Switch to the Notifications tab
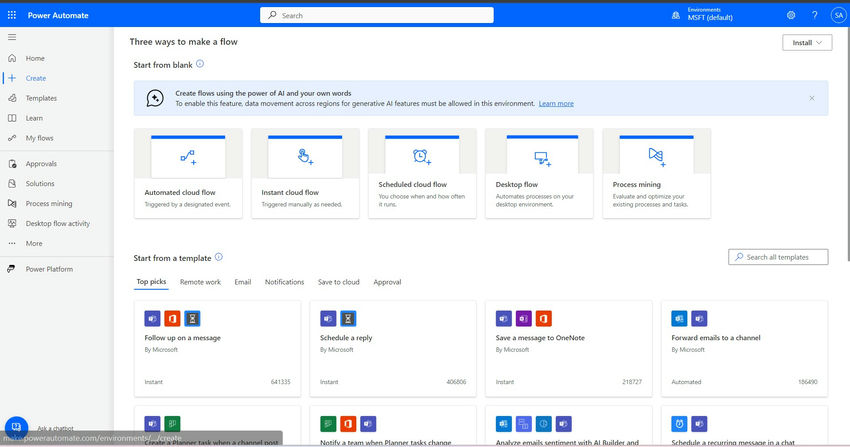The width and height of the screenshot is (850, 447). click(x=284, y=282)
